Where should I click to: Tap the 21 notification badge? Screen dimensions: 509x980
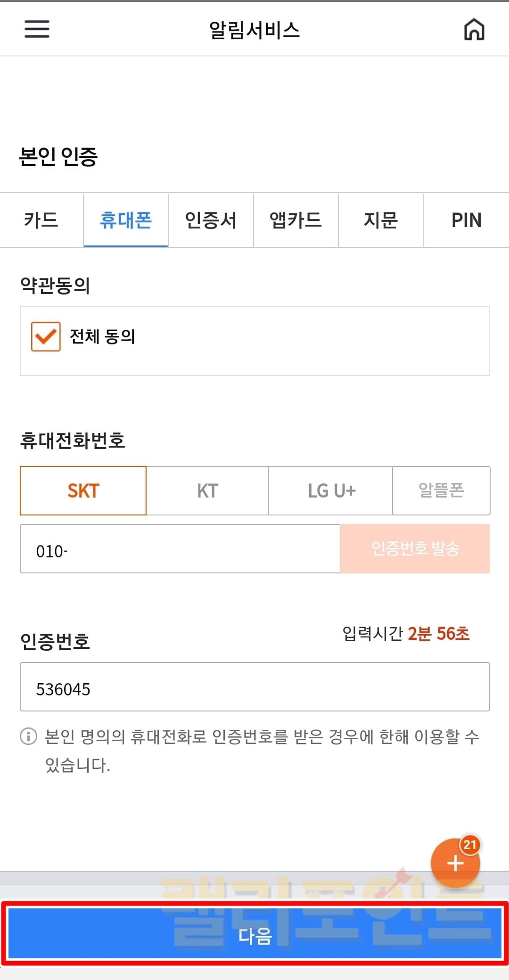coord(470,845)
